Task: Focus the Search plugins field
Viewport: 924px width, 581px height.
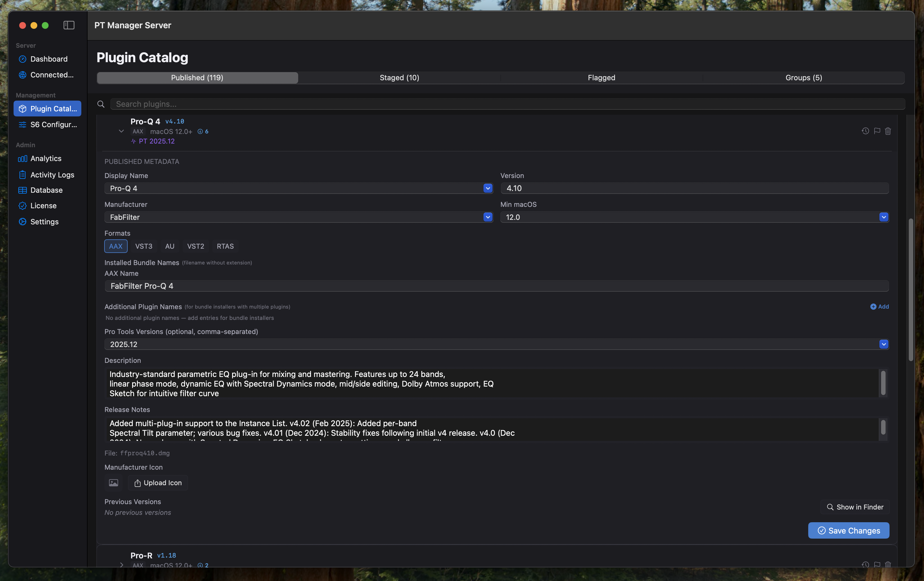Action: point(508,104)
